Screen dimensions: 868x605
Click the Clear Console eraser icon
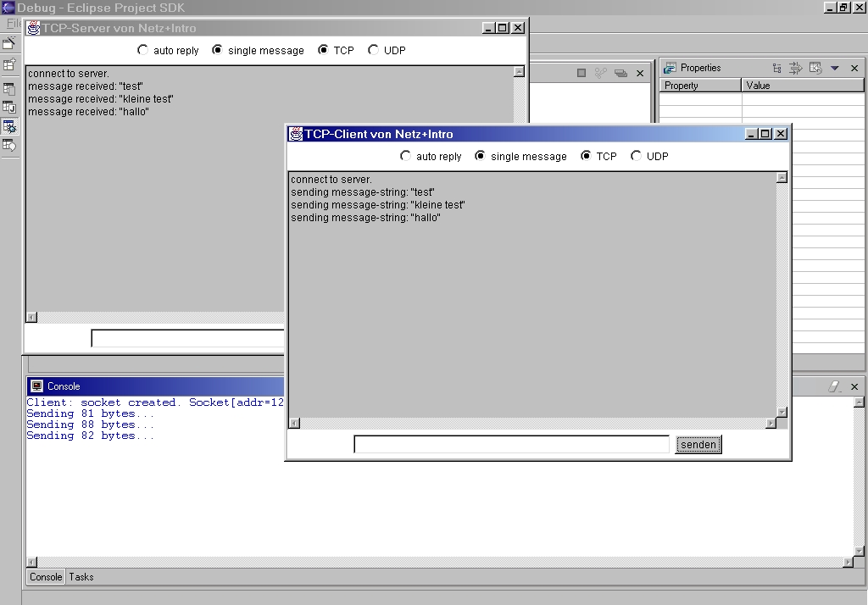pyautogui.click(x=834, y=386)
